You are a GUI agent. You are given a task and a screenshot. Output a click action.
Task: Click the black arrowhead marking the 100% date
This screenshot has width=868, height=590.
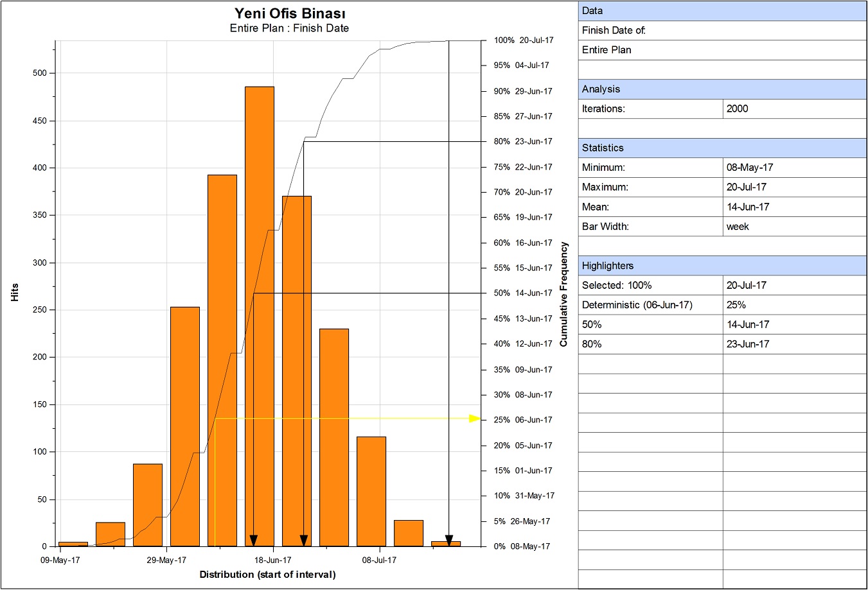(449, 540)
